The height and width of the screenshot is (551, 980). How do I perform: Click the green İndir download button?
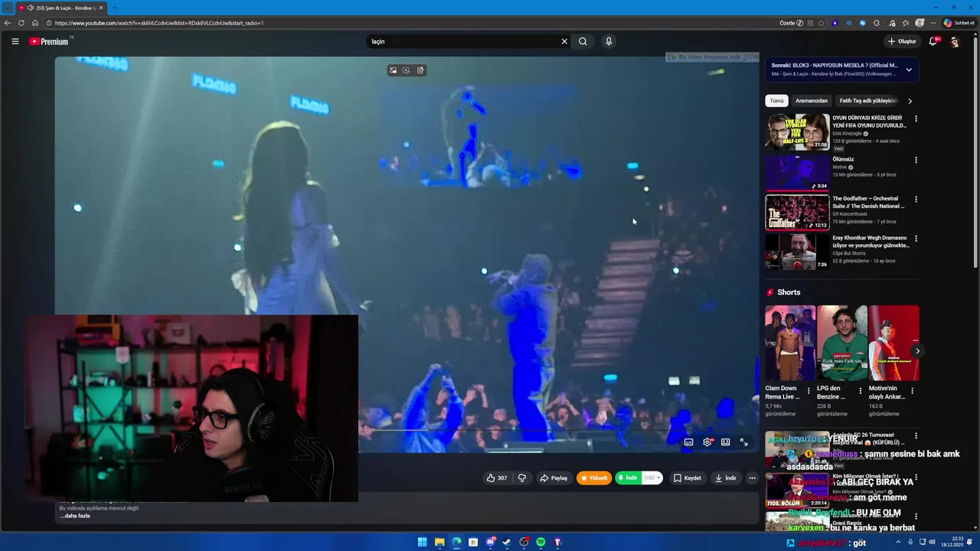(629, 478)
